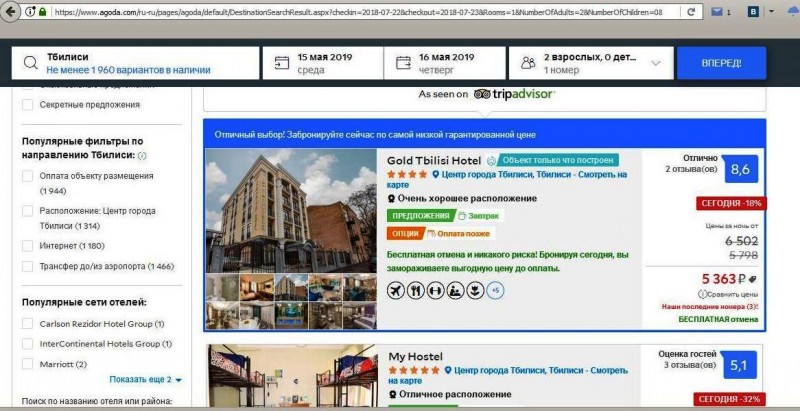Click the tripadvisor owl logo
800x411 pixels.
click(x=482, y=94)
